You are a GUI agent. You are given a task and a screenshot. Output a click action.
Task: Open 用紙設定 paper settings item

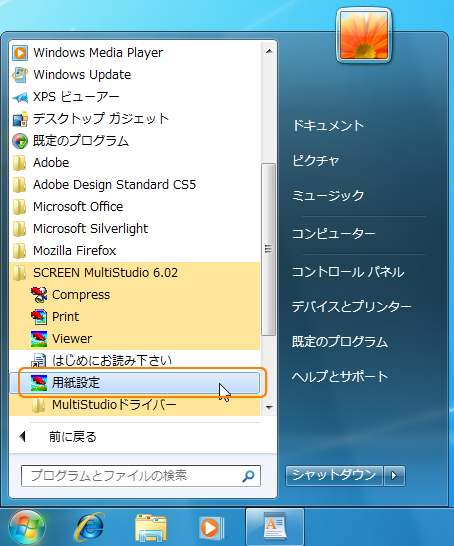click(x=135, y=383)
